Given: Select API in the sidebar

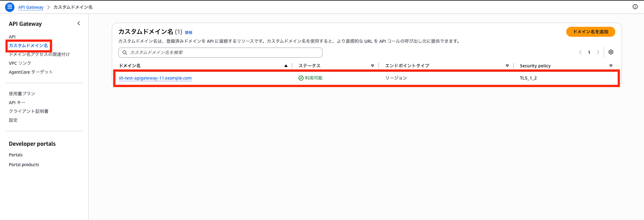Looking at the screenshot, I should click(x=12, y=37).
